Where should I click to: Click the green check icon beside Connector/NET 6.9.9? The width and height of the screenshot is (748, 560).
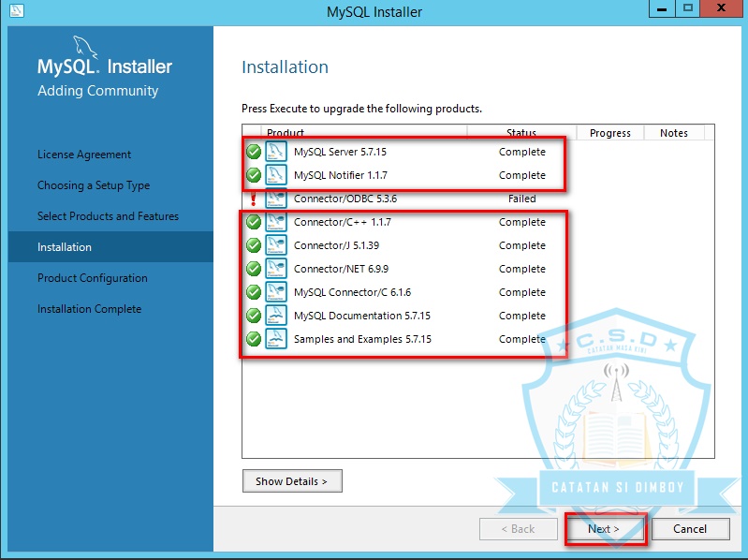coord(254,269)
